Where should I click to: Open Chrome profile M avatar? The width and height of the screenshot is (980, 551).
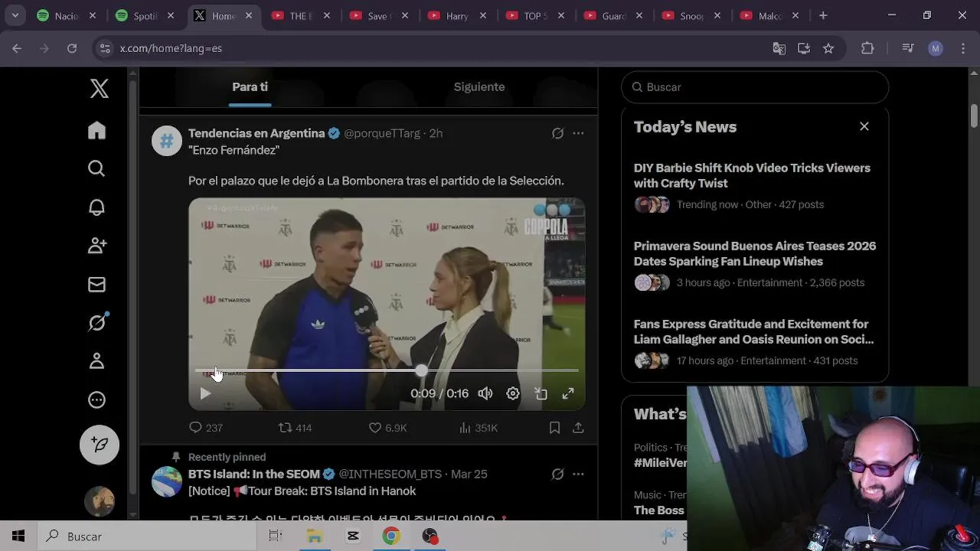pos(935,48)
